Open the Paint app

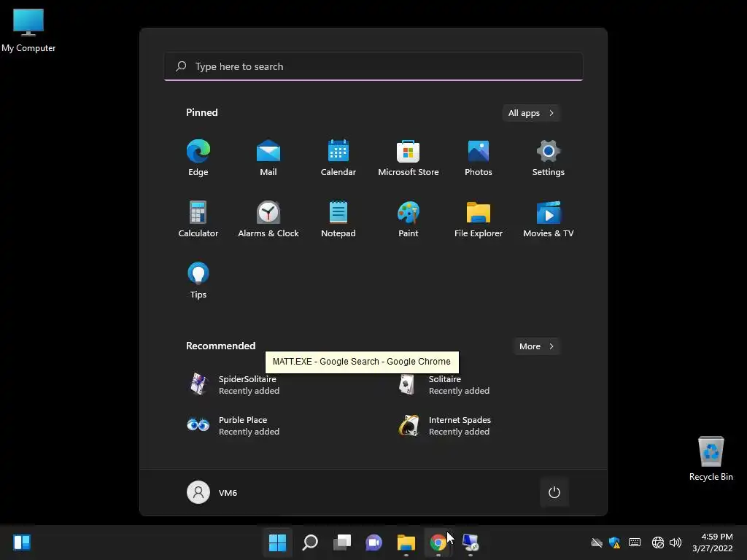pos(409,219)
